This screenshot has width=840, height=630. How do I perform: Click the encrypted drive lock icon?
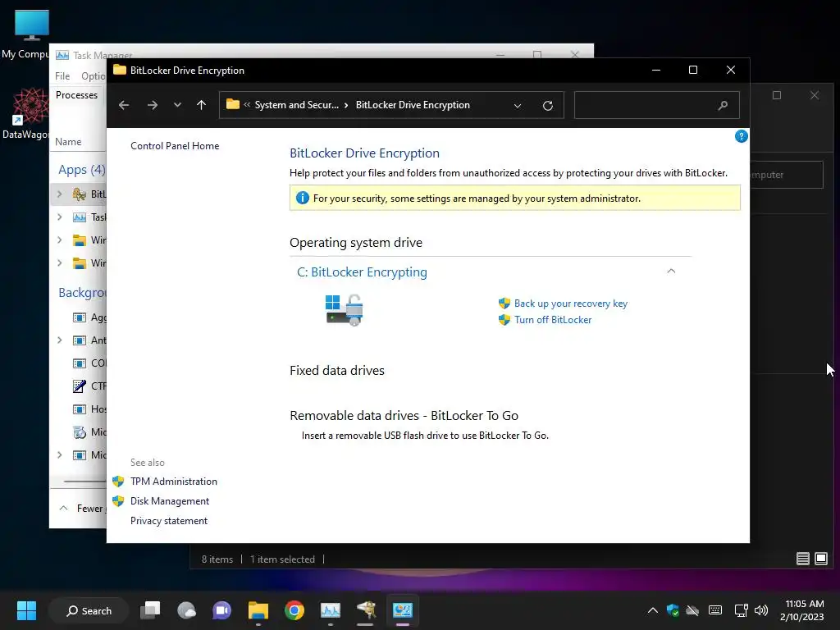point(344,309)
